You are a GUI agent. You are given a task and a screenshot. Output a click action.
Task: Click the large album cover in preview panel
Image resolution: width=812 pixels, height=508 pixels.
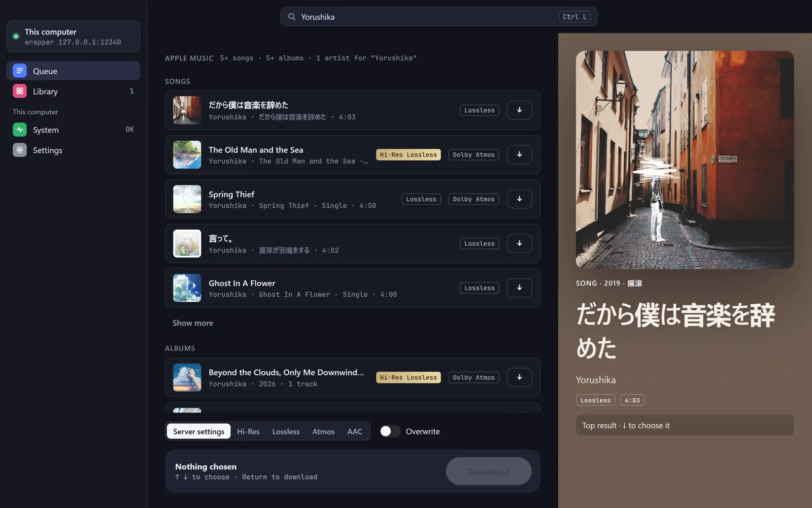pos(685,160)
